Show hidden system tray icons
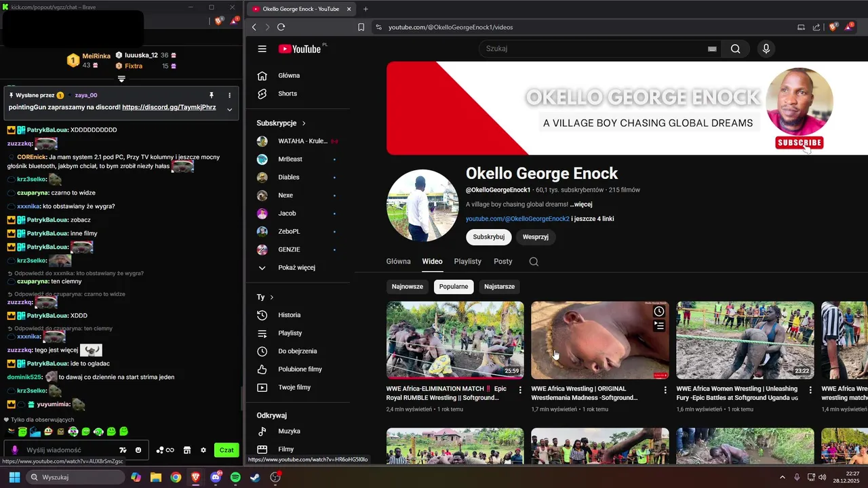Viewport: 868px width, 488px height. 784,477
